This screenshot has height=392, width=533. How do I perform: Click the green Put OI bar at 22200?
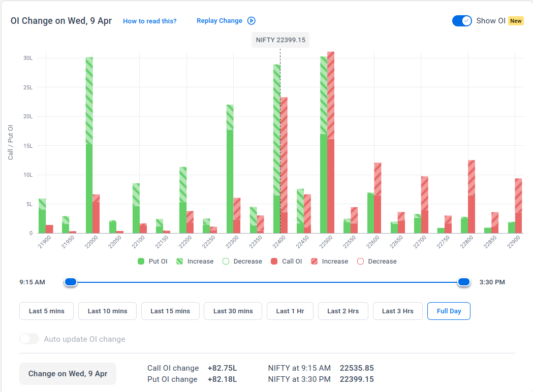pyautogui.click(x=183, y=200)
